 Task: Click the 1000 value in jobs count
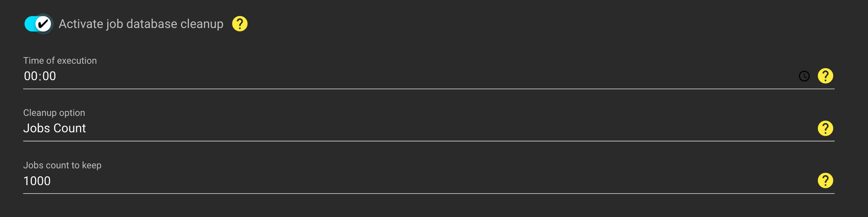click(x=37, y=181)
